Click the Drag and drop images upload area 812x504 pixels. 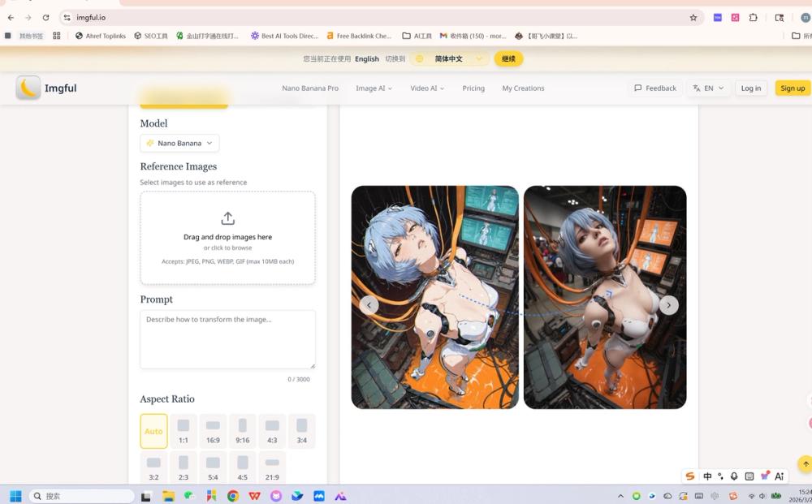[228, 238]
